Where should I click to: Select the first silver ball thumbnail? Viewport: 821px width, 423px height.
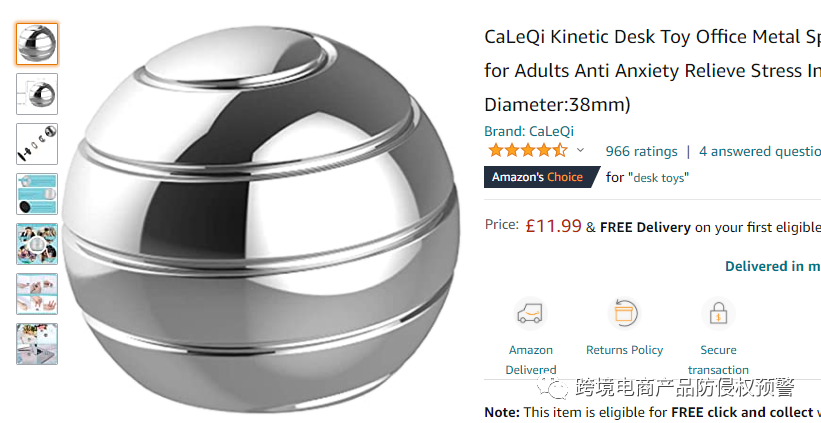[37, 44]
